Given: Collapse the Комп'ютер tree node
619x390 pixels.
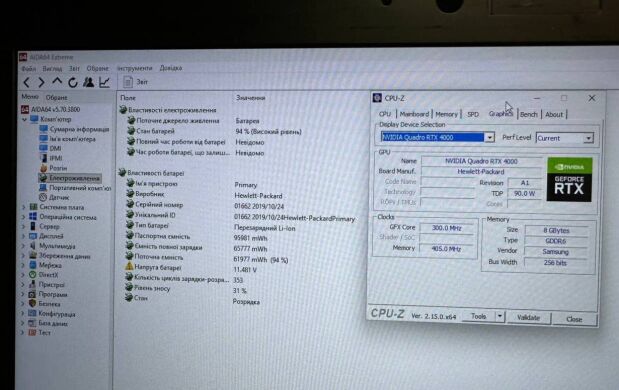Looking at the screenshot, I should [24, 119].
